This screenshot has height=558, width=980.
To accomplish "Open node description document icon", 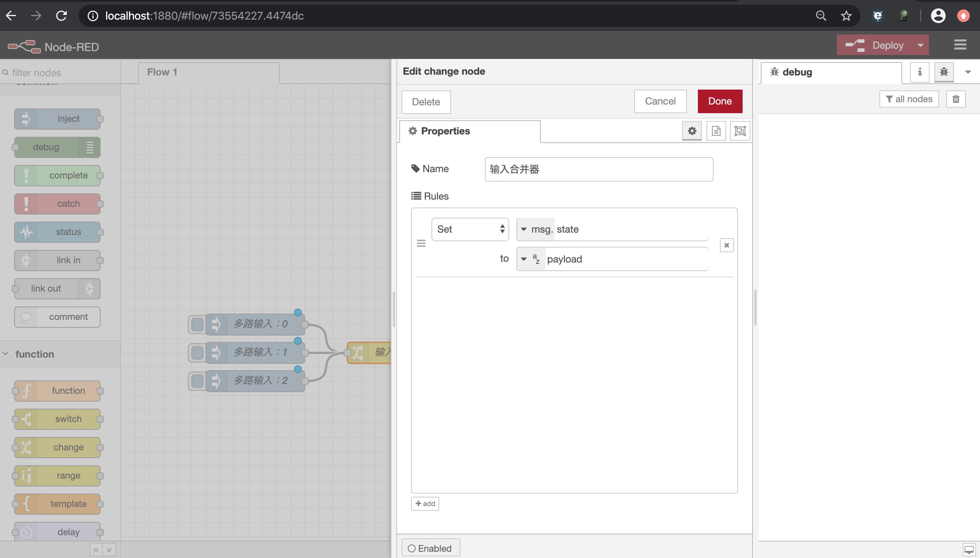I will tap(716, 131).
